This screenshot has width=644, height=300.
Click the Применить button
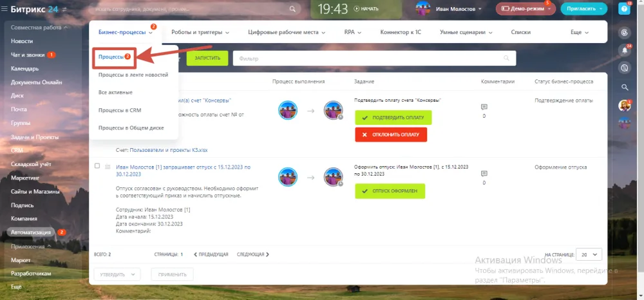pyautogui.click(x=173, y=274)
